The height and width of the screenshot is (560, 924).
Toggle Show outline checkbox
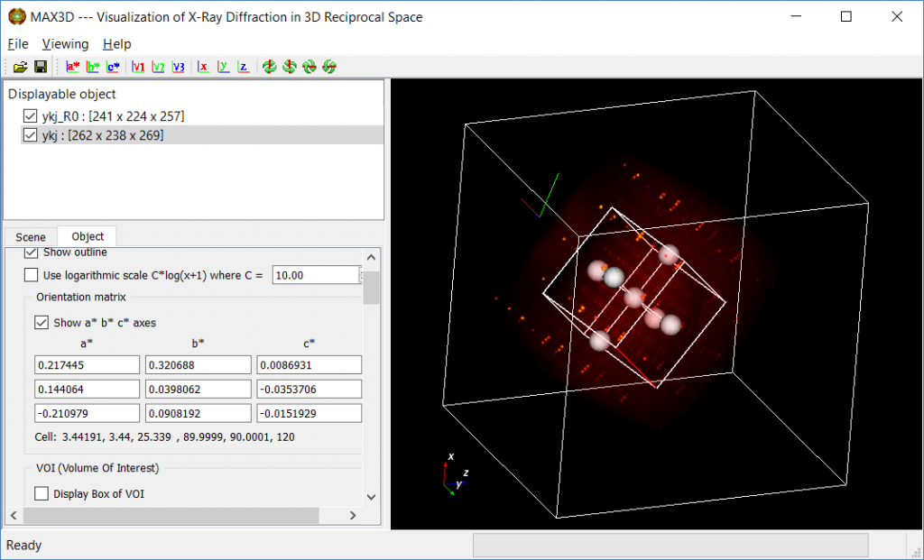(x=32, y=252)
